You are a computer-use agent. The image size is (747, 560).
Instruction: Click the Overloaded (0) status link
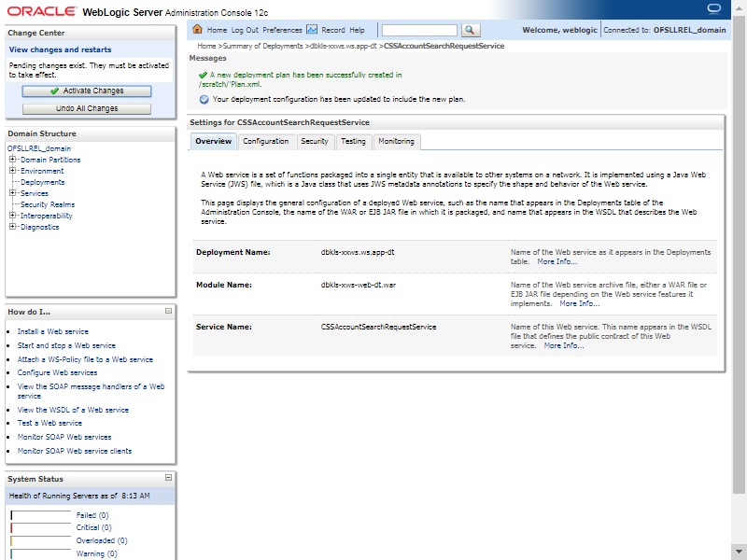click(102, 541)
